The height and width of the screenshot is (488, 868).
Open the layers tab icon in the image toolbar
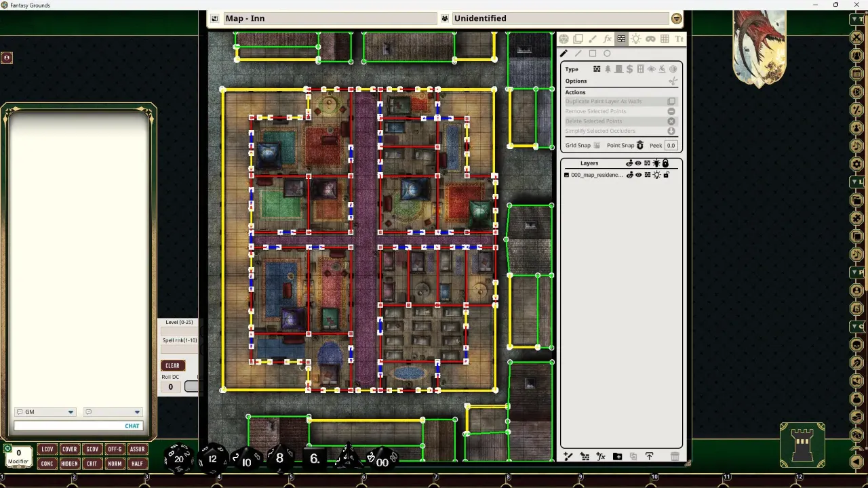(x=578, y=39)
